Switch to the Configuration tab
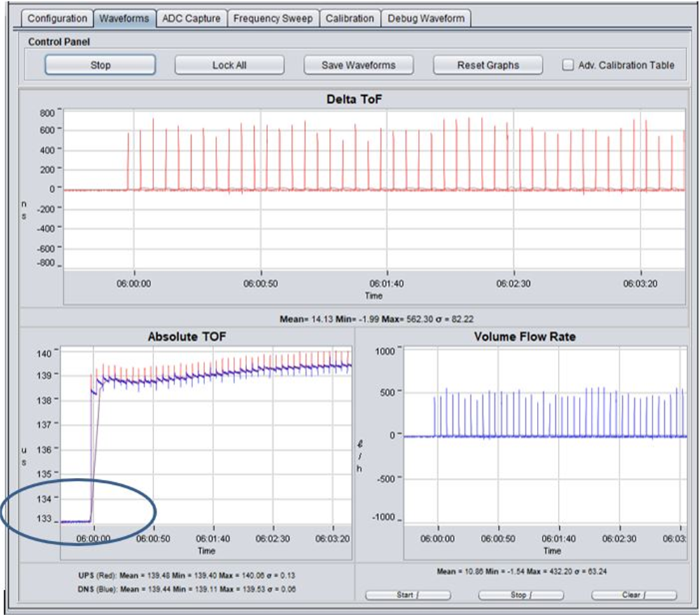This screenshot has height=615, width=700. (57, 18)
